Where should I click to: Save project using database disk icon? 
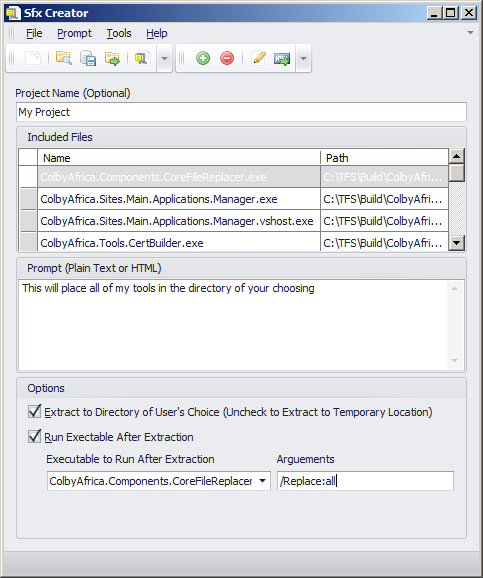[88, 58]
